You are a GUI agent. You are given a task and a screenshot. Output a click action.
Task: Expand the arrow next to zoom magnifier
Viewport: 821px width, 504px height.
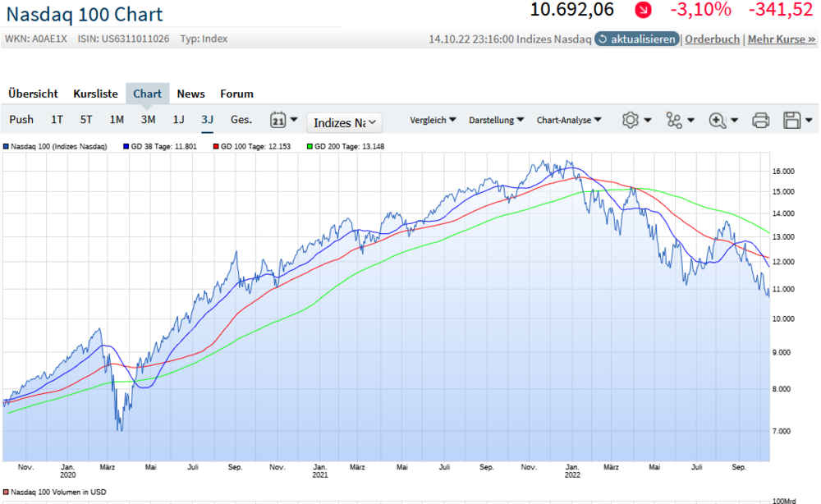pyautogui.click(x=734, y=121)
